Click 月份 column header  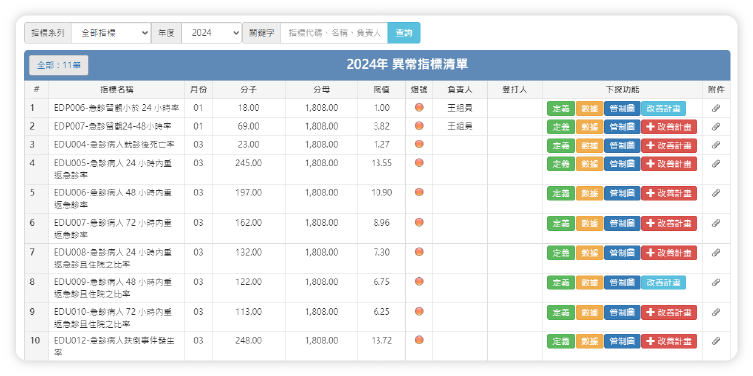(198, 90)
